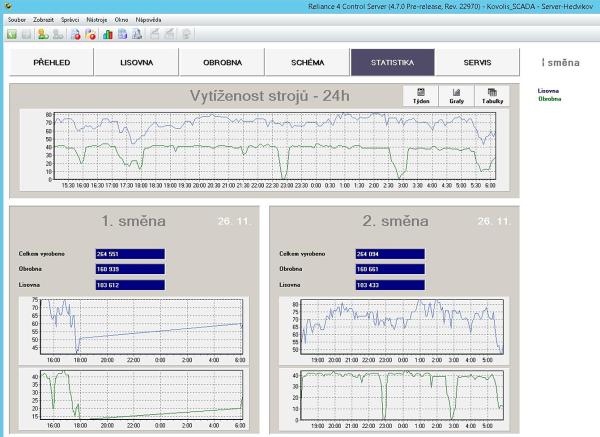Open the Soubor menu

click(15, 19)
